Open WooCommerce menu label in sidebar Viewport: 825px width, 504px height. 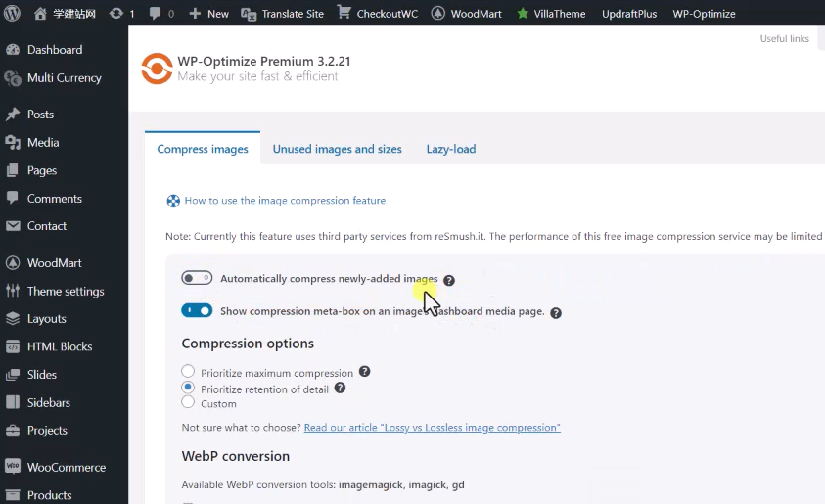67,467
